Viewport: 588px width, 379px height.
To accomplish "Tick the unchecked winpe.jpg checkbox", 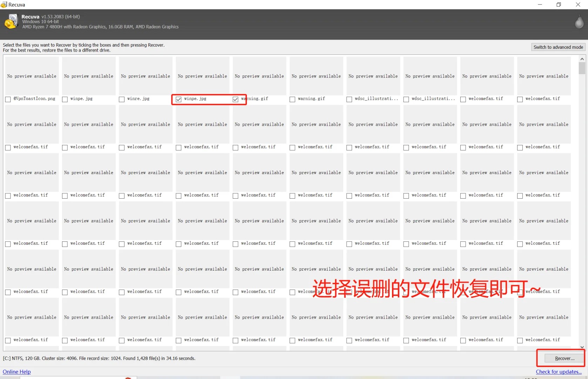I will tap(65, 99).
